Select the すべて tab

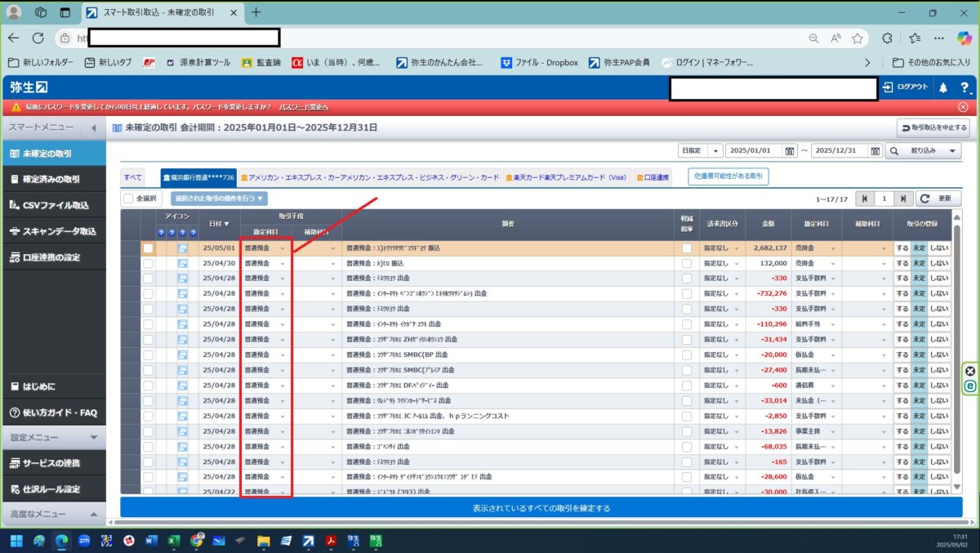point(132,177)
